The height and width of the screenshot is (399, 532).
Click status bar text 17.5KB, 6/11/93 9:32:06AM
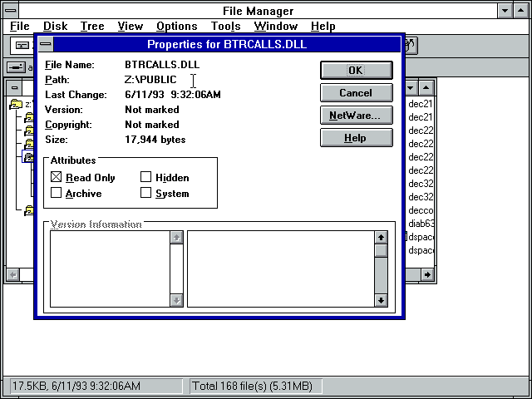point(76,386)
